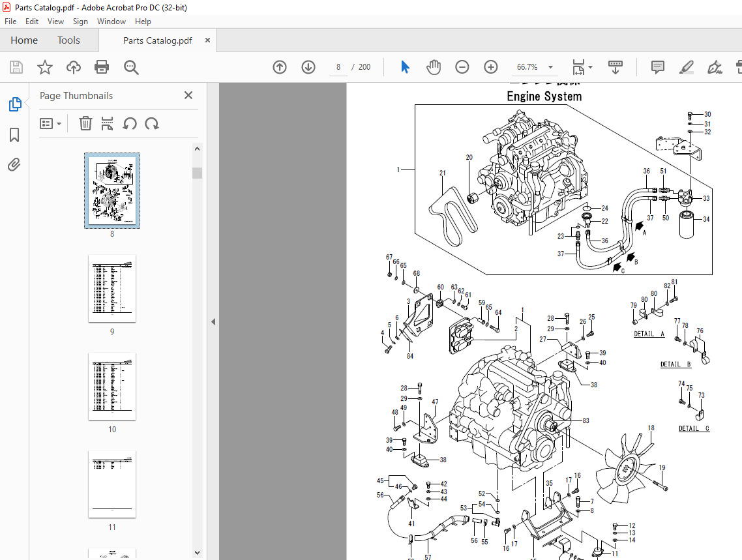Click the Print pages thumbnail icon

point(108,123)
